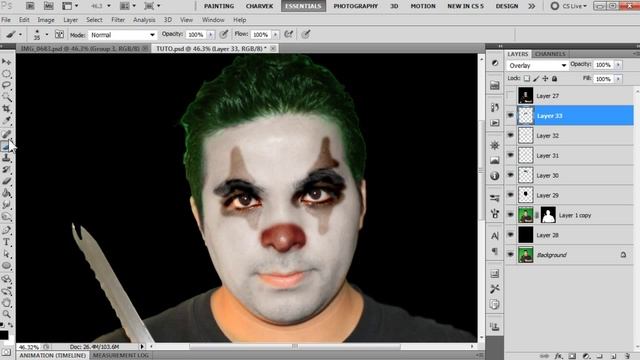Select the Clone Stamp tool
Viewport: 640px width, 360px height.
(7, 158)
